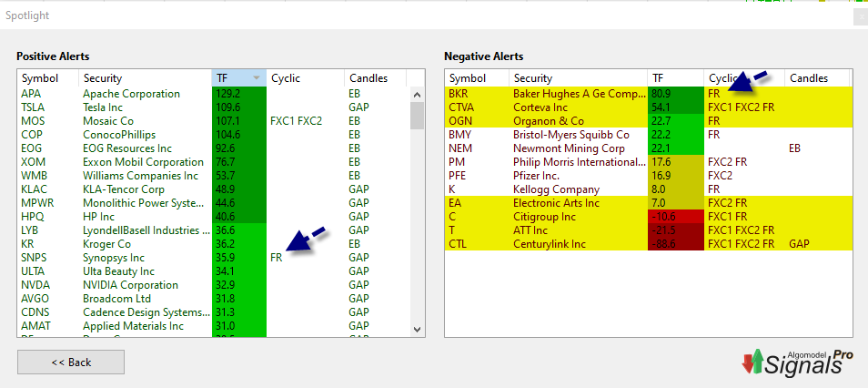
Task: Click Kroger Co entry
Action: (106, 244)
